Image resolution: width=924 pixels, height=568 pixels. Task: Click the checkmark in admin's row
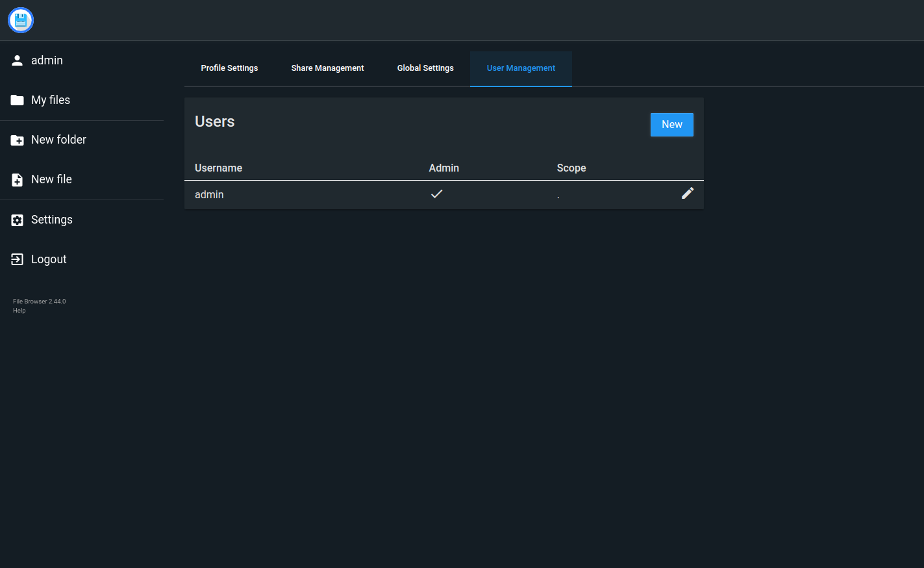[x=437, y=194]
